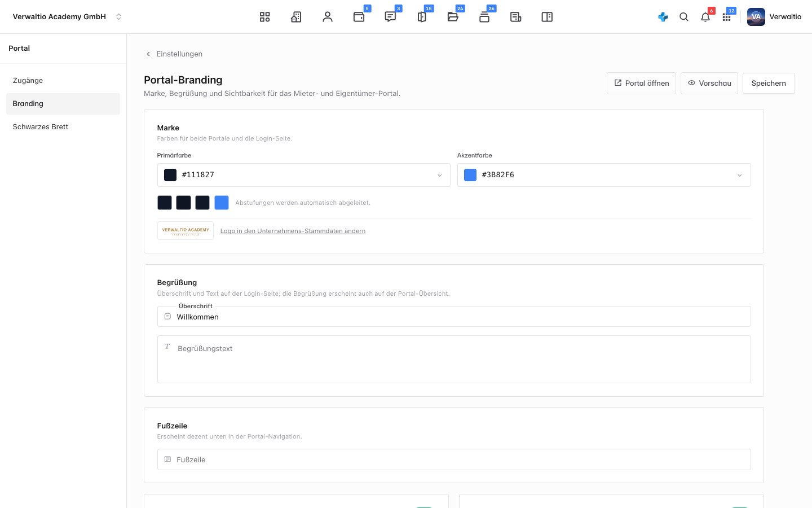Image resolution: width=812 pixels, height=508 pixels.
Task: Click into the Begrüßungstext text area
Action: click(x=454, y=360)
